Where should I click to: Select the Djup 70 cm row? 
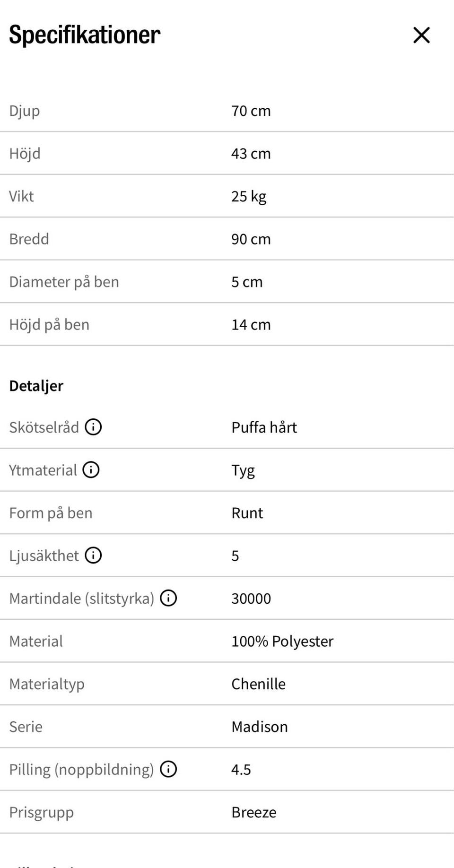[x=227, y=111]
